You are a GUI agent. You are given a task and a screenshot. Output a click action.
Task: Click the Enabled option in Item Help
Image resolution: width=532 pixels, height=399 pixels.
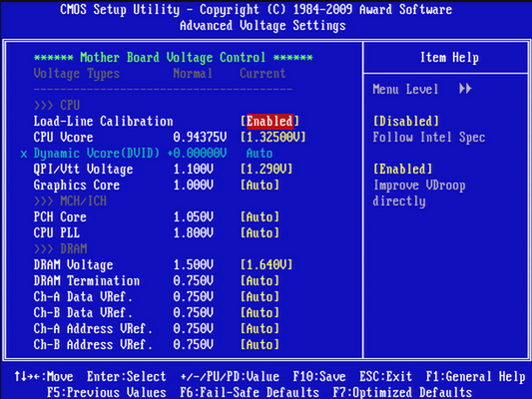coord(402,170)
